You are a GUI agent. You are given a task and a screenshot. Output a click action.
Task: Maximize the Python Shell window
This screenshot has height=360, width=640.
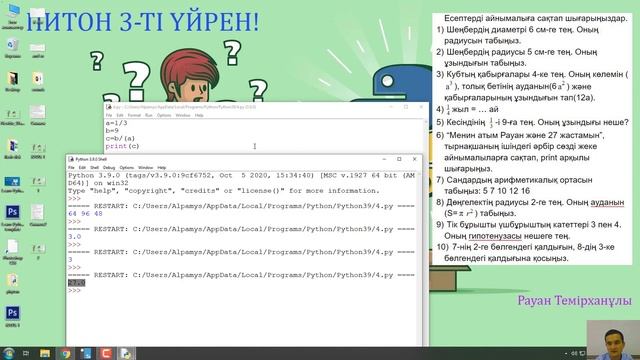tap(399, 159)
